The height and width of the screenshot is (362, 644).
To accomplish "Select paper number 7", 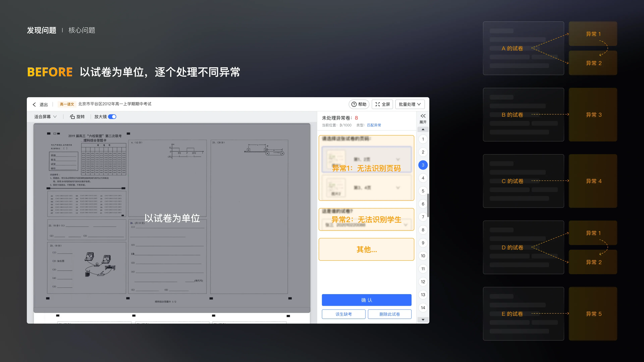I will 423,217.
